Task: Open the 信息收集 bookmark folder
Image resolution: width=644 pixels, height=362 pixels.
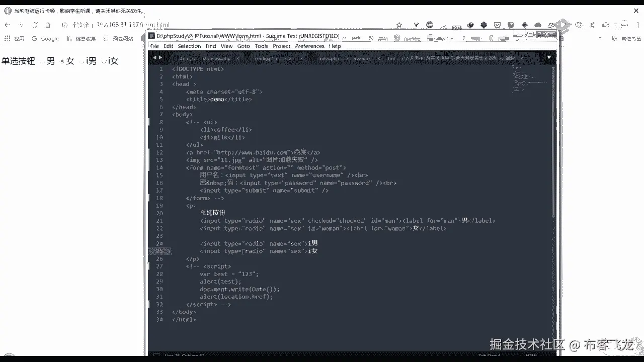Action: pos(81,39)
